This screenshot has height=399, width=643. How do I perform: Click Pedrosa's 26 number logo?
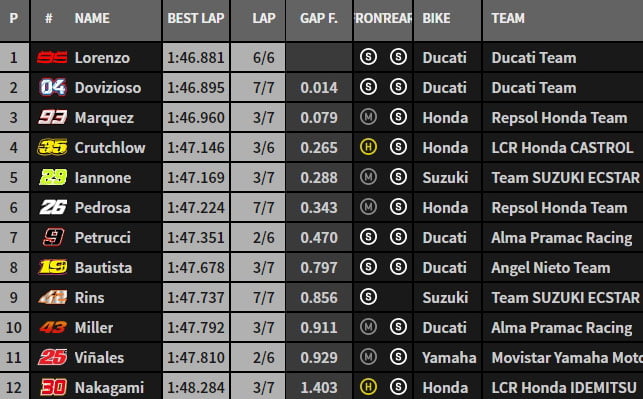click(x=52, y=207)
